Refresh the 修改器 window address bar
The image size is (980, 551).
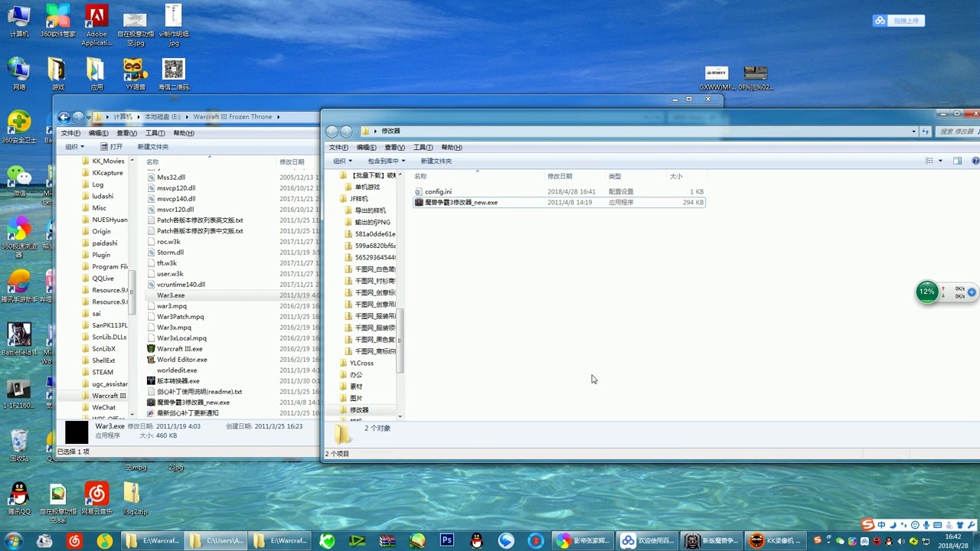[926, 132]
